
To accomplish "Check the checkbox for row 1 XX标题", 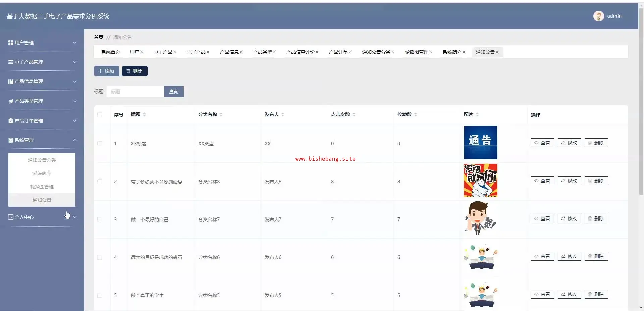I will pos(100,144).
